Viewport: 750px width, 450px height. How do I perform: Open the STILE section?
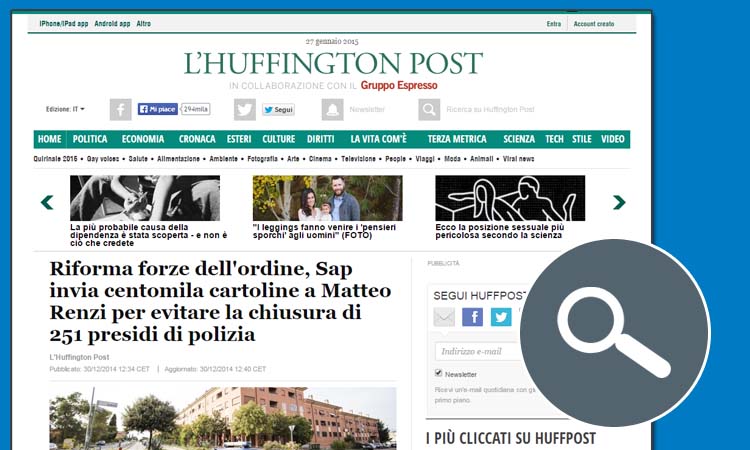[582, 139]
